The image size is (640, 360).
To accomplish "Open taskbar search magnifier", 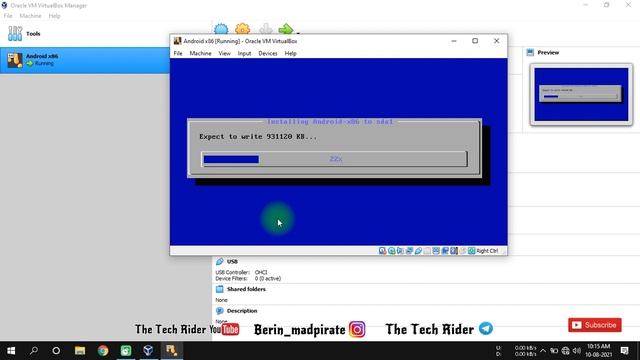I will [x=34, y=351].
